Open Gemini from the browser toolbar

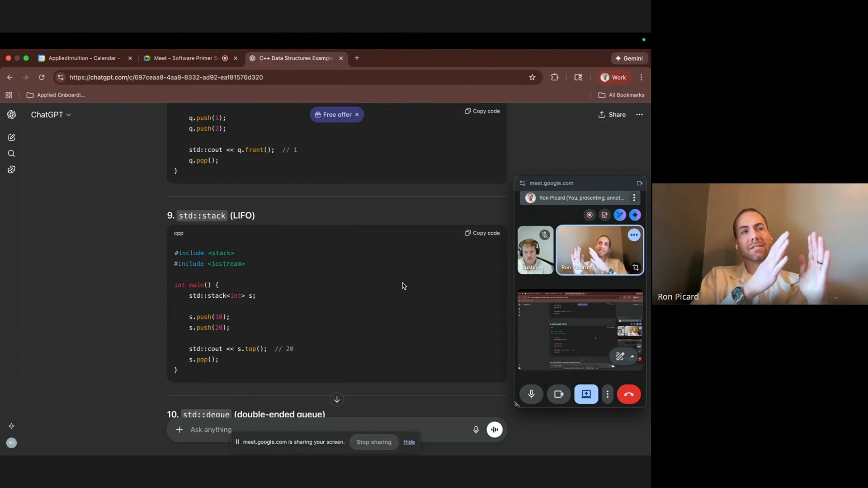click(629, 58)
